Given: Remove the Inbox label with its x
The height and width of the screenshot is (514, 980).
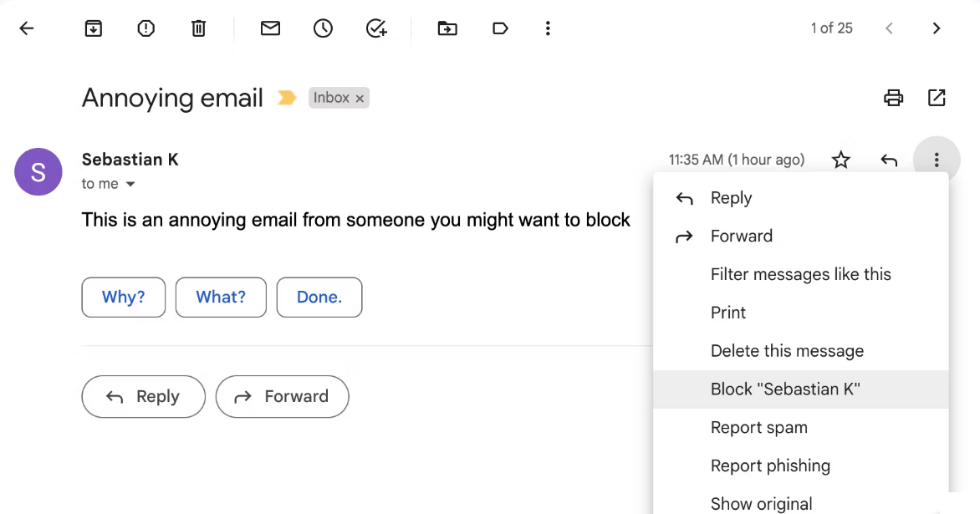Looking at the screenshot, I should (x=360, y=99).
